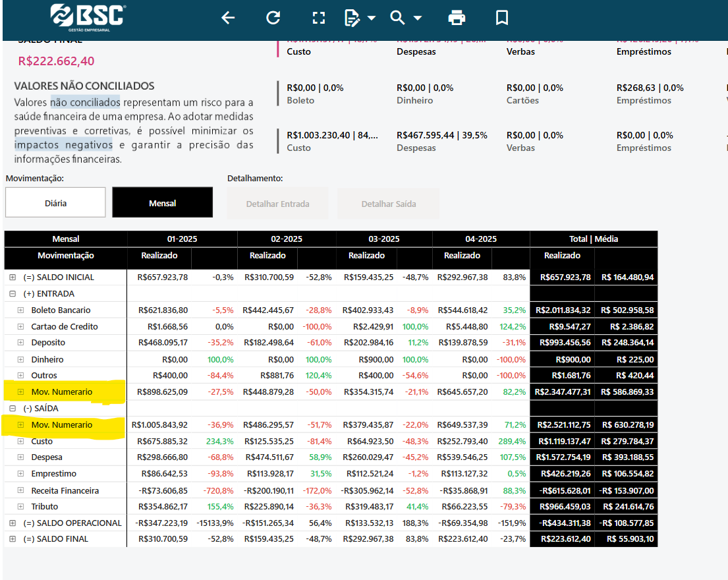Expand Mov. Numerario under ENTRADA
The image size is (728, 580).
pos(20,392)
